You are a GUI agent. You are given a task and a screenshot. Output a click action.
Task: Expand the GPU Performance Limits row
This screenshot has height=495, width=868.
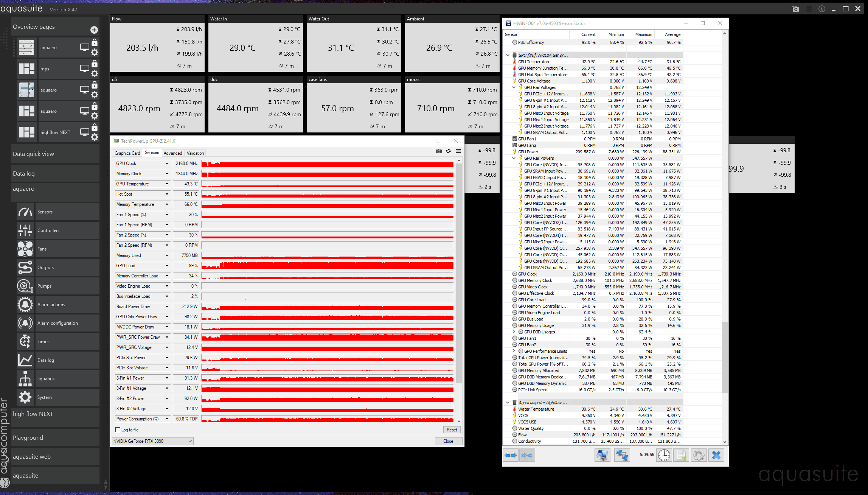pos(514,351)
